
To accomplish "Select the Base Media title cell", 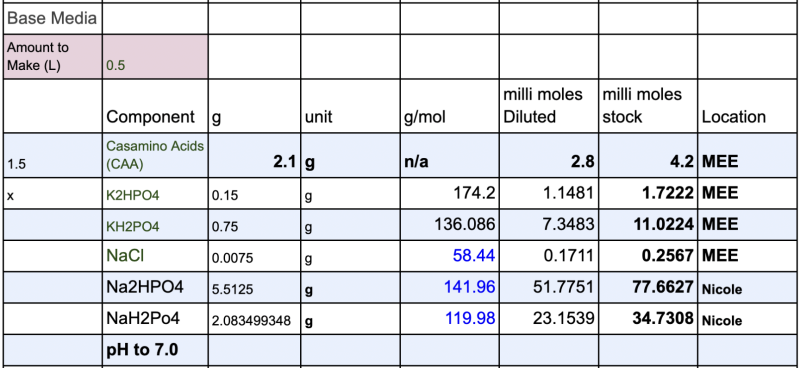I will [53, 19].
